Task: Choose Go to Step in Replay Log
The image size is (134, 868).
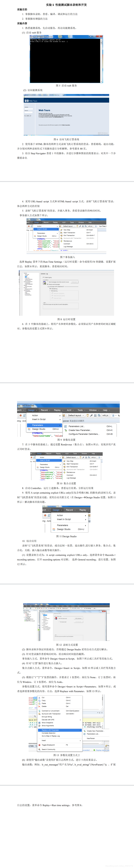Action: pos(51,736)
